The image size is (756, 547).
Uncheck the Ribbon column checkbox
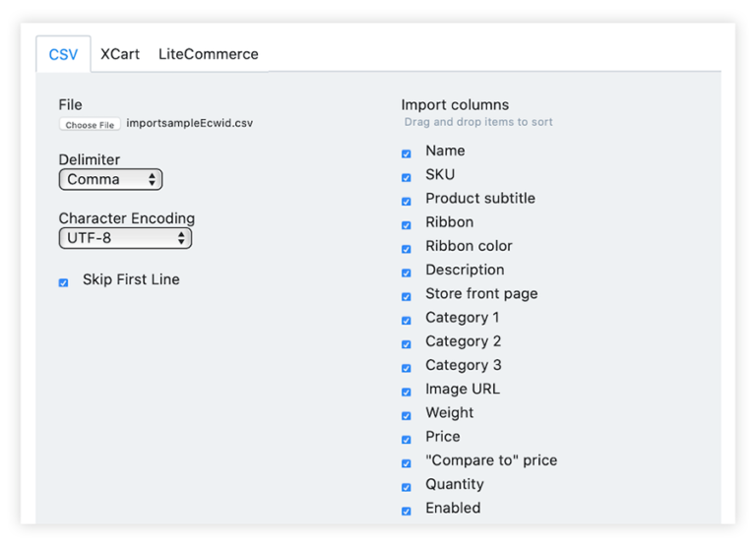point(407,225)
